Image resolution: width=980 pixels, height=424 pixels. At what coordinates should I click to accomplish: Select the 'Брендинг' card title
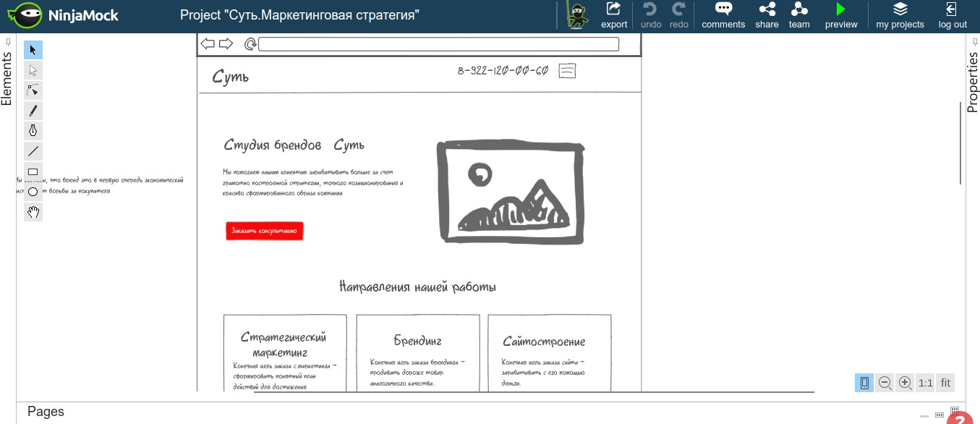(418, 341)
